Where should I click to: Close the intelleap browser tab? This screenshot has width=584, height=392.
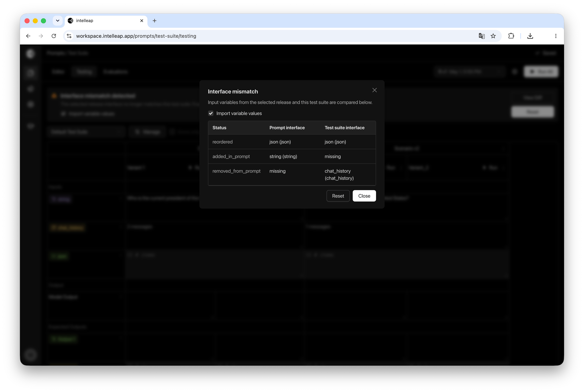pos(142,21)
